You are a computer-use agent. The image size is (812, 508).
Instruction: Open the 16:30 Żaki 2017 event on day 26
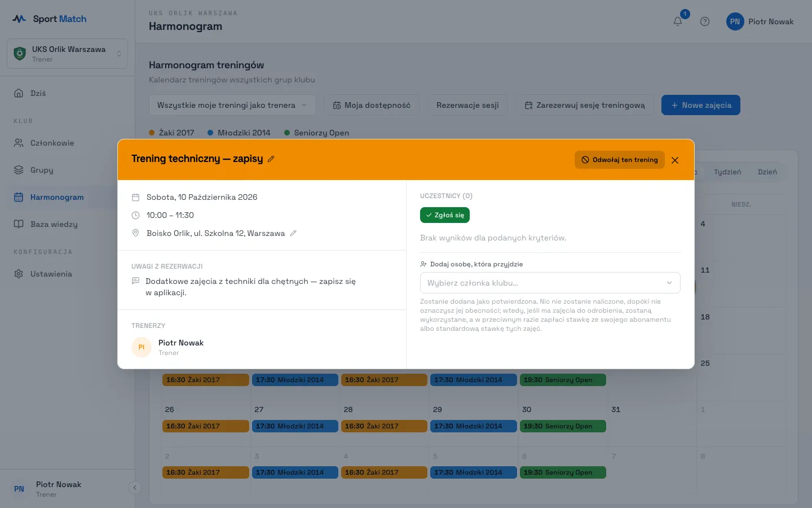point(206,426)
